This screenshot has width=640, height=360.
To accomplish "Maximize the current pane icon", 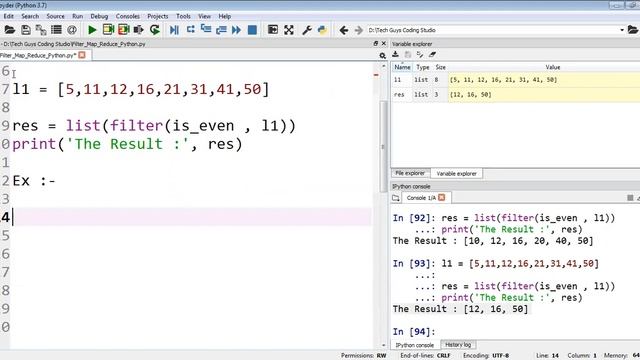I will [x=273, y=30].
